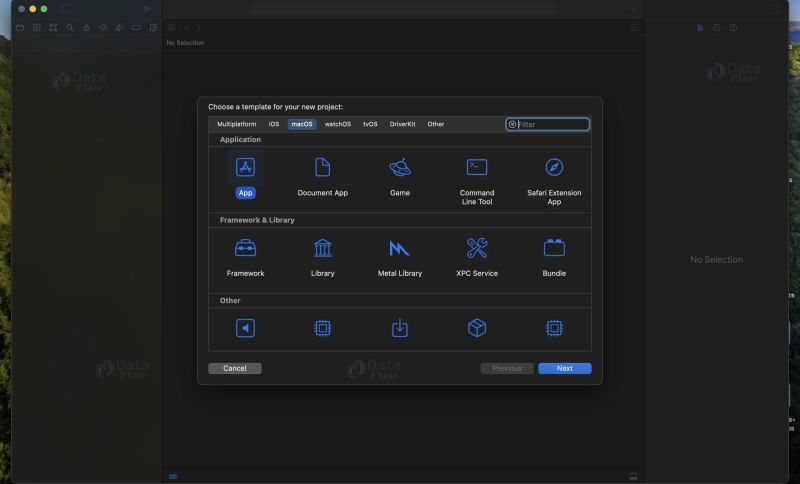Select the macOS platform tab
800x484 pixels.
pyautogui.click(x=302, y=124)
